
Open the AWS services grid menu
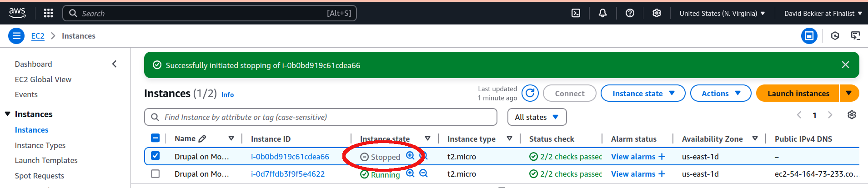48,13
